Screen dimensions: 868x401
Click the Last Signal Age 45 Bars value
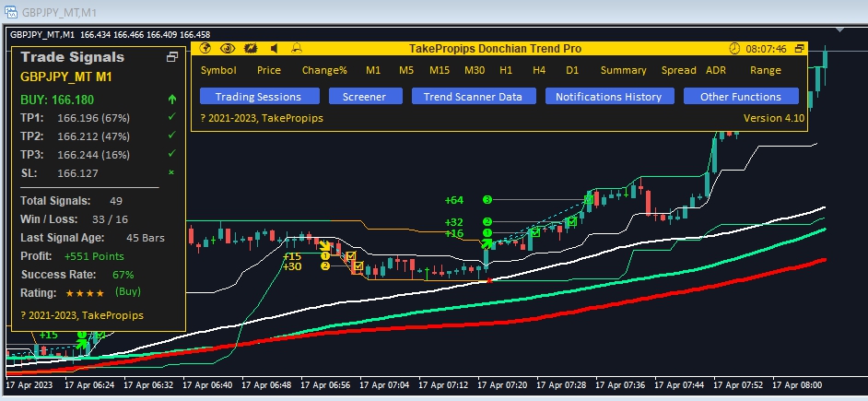click(145, 238)
